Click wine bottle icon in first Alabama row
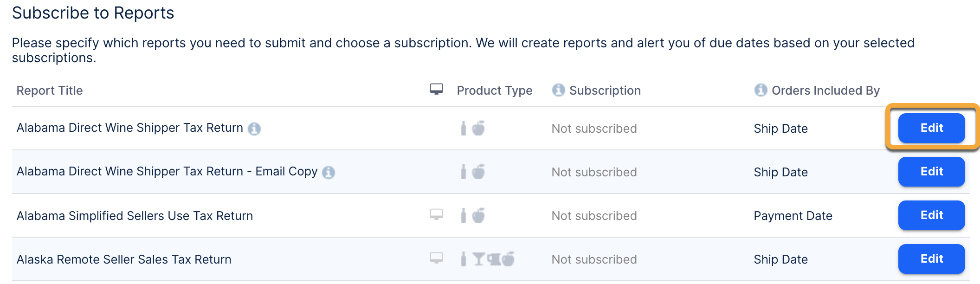 pyautogui.click(x=463, y=128)
